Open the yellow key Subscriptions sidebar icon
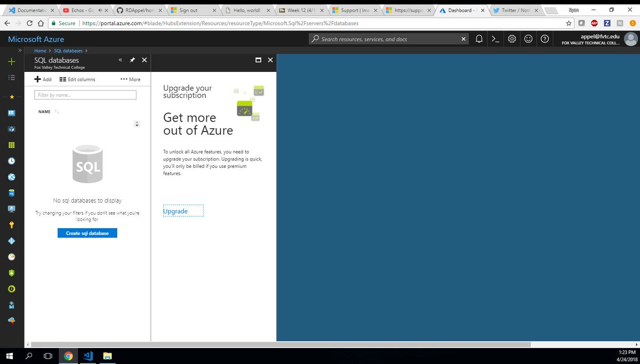The width and height of the screenshot is (640, 364). point(12,224)
